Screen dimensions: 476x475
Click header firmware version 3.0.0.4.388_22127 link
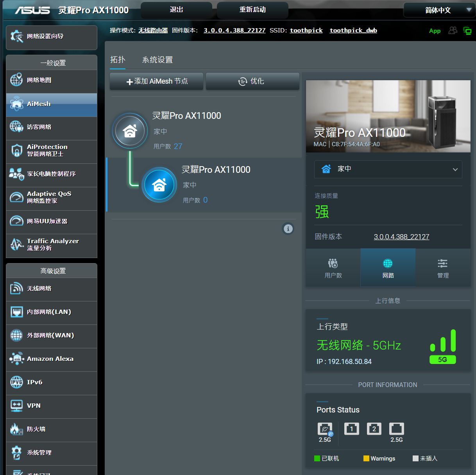click(x=234, y=30)
